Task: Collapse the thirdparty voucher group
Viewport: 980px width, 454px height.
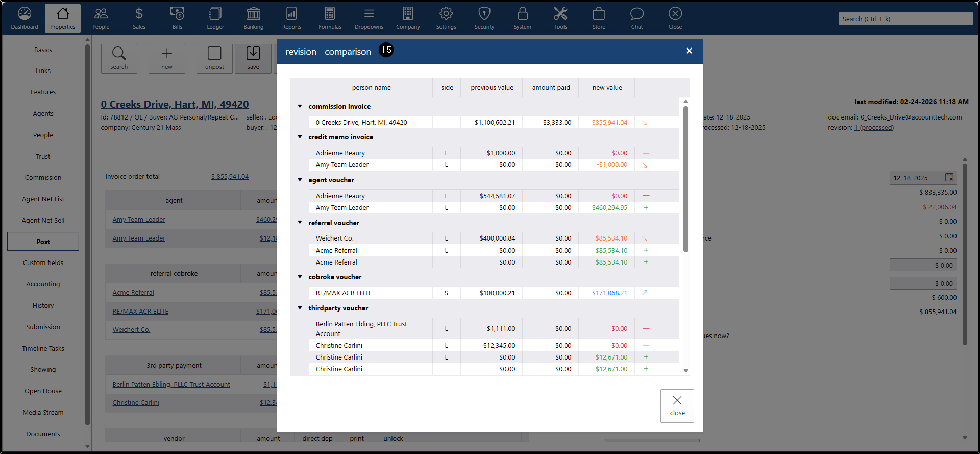Action: [x=300, y=308]
